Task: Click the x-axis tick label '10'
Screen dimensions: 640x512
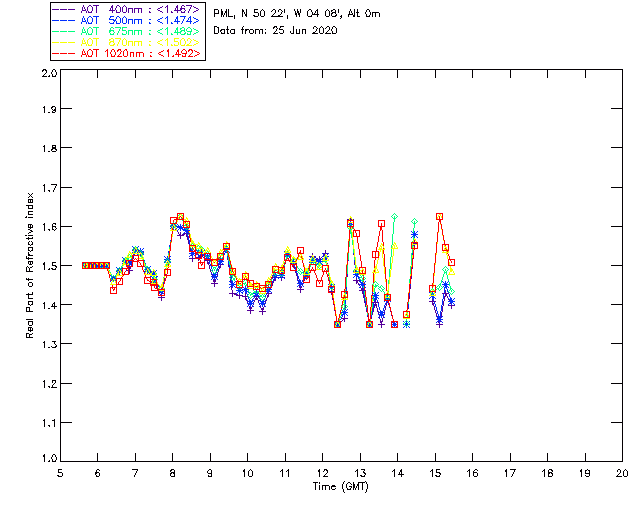Action: click(x=247, y=473)
